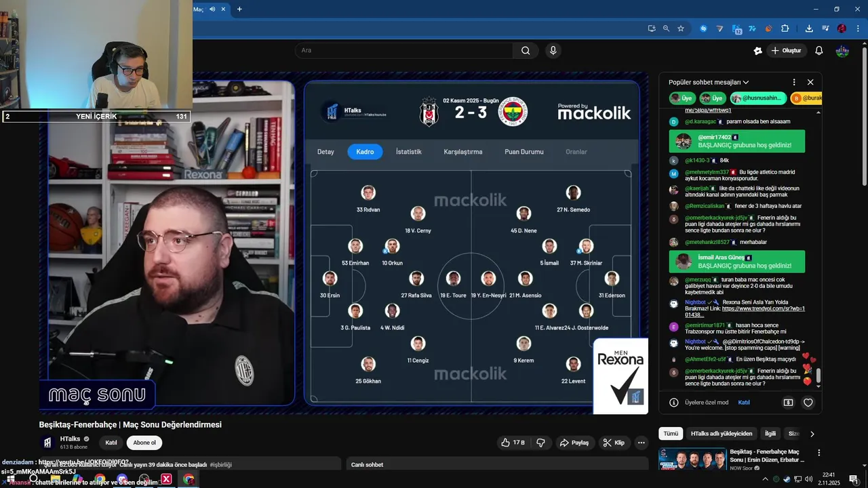Click Katıl button next to channel
The image size is (868, 488).
[x=111, y=443]
